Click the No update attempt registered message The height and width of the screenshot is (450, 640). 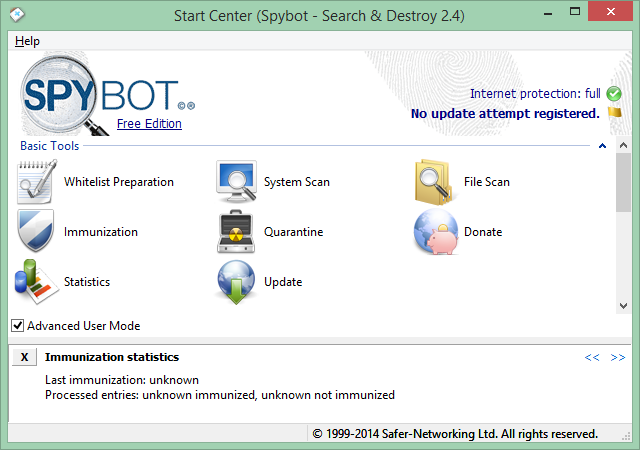click(x=505, y=114)
